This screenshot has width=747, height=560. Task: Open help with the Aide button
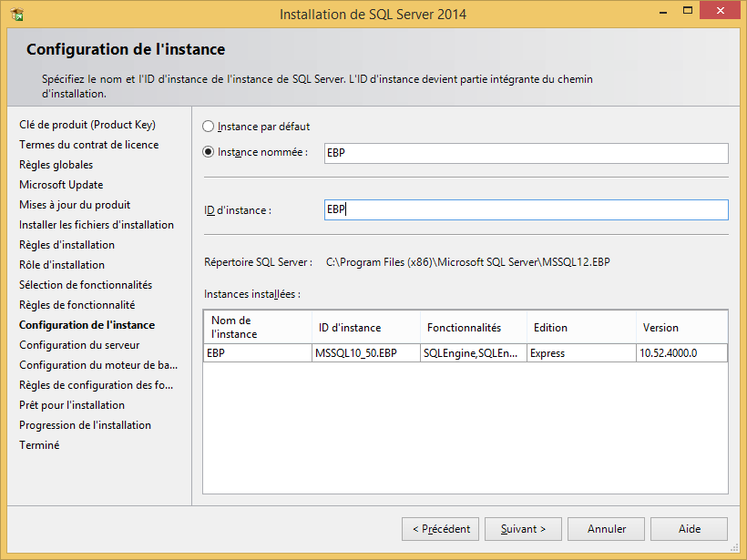coord(689,529)
